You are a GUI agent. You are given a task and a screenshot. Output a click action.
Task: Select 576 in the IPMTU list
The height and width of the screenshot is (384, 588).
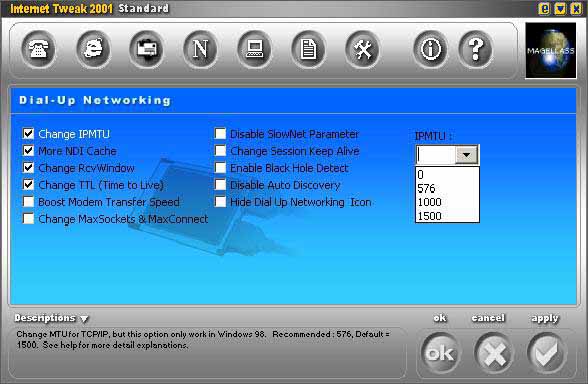tap(447, 188)
